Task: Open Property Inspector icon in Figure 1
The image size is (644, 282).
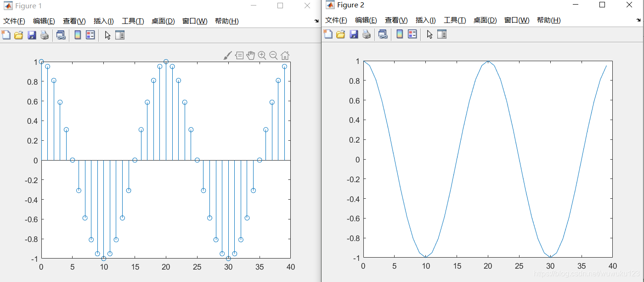Action: click(120, 35)
